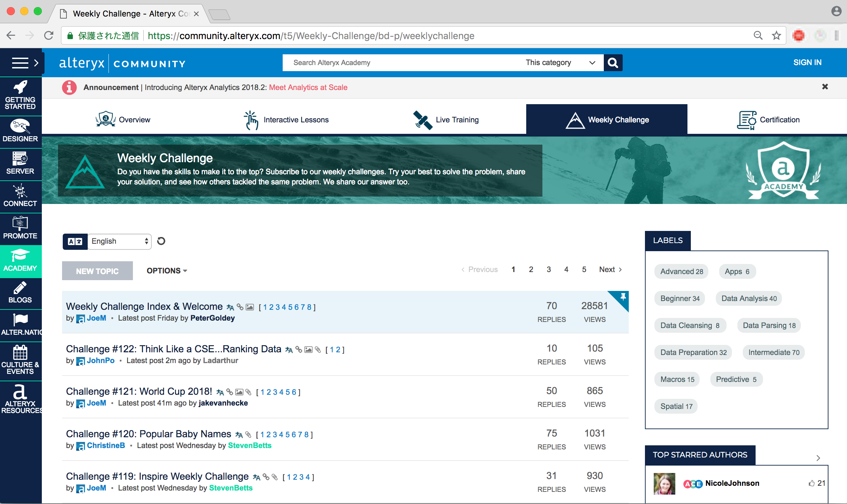The width and height of the screenshot is (847, 504).
Task: Open the OPTIONS dropdown menu
Action: click(x=167, y=271)
